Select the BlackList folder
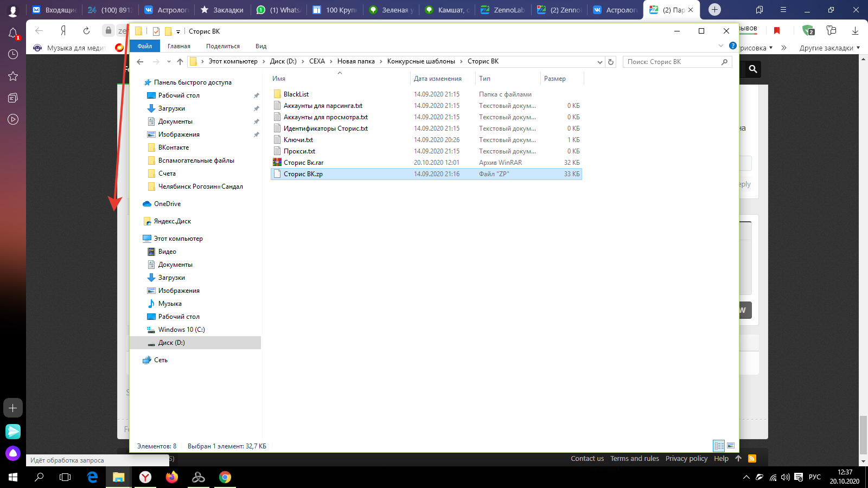 click(296, 94)
